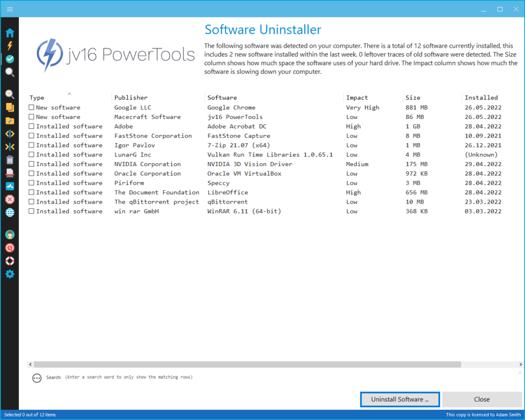This screenshot has width=525, height=420.
Task: Open the blue activity monitor graph icon
Action: pyautogui.click(x=10, y=186)
